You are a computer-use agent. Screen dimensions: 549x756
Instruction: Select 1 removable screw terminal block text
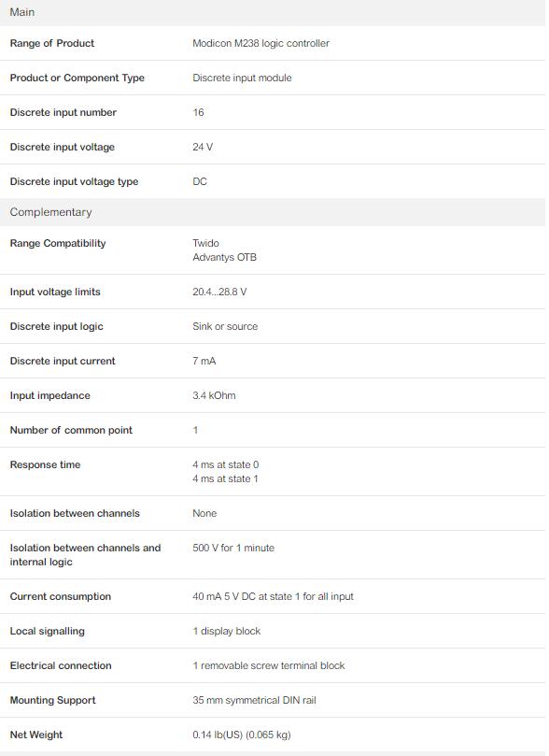(x=269, y=666)
